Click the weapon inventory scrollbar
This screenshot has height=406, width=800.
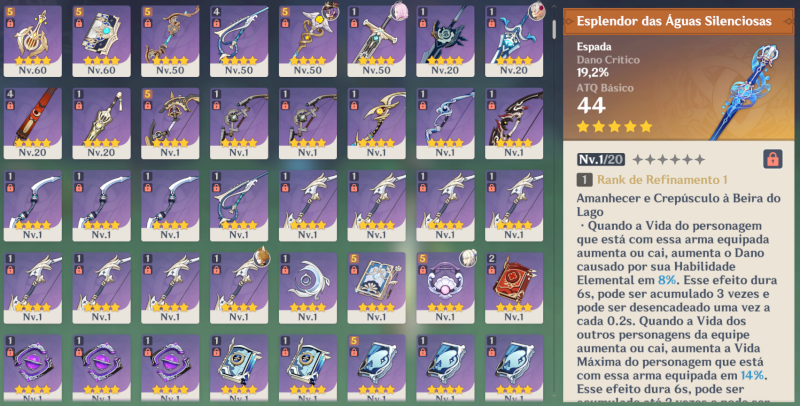tap(554, 30)
